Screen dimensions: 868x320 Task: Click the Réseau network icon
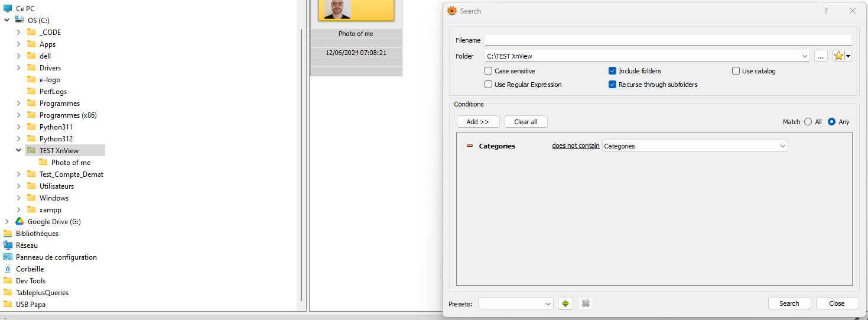(8, 245)
